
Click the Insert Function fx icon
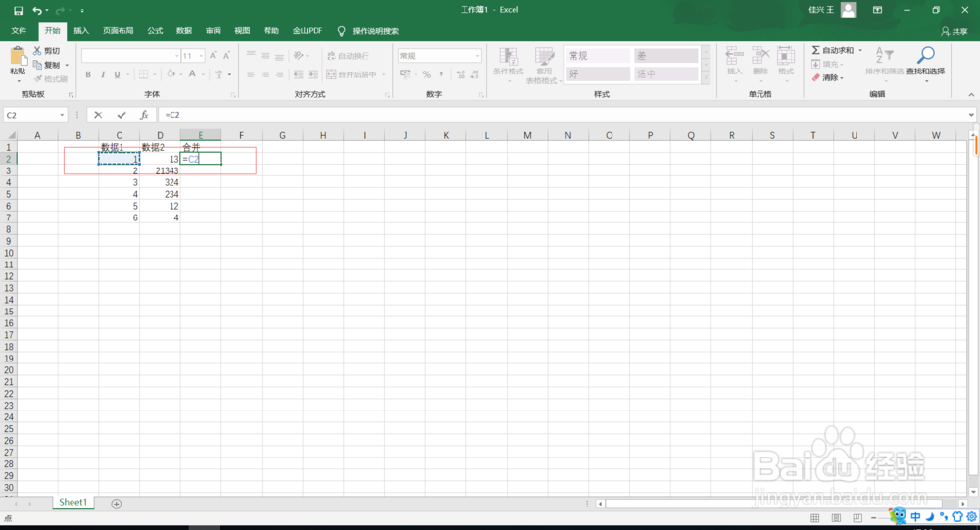click(x=144, y=115)
